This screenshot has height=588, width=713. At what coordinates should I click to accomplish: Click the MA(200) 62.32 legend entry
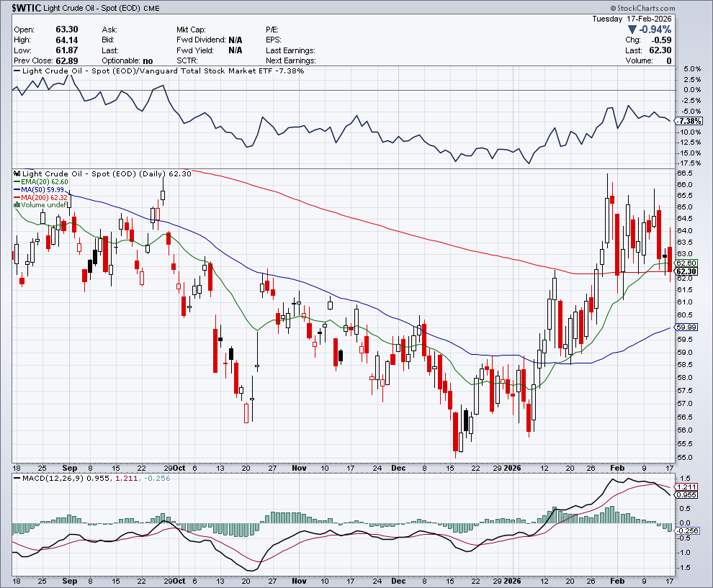(x=40, y=197)
